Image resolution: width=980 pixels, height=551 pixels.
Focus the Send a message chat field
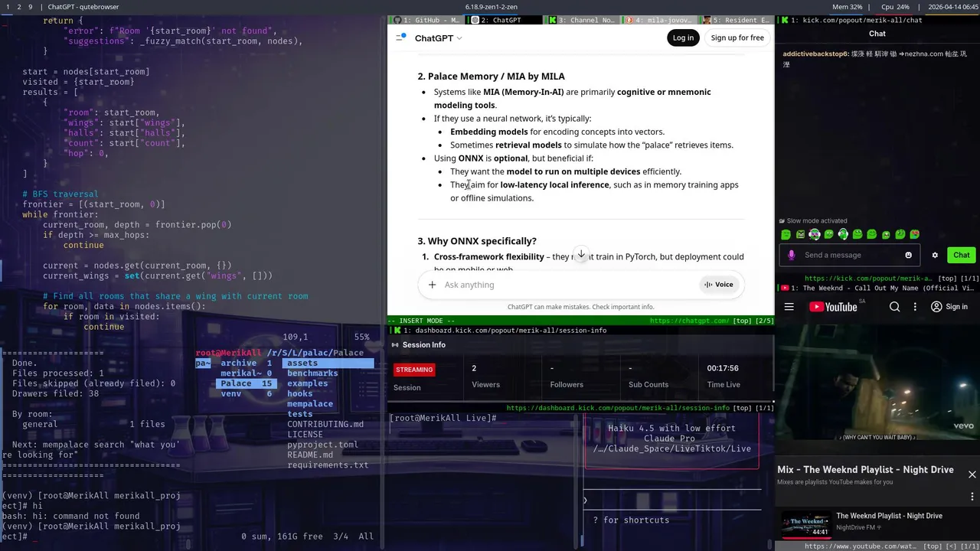tap(850, 255)
